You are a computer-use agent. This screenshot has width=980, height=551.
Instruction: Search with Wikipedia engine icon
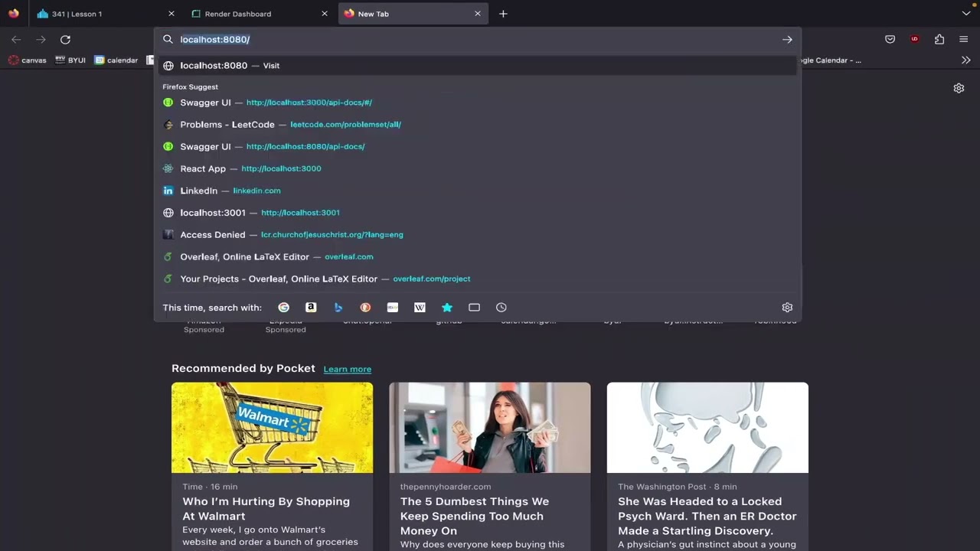[x=420, y=308]
